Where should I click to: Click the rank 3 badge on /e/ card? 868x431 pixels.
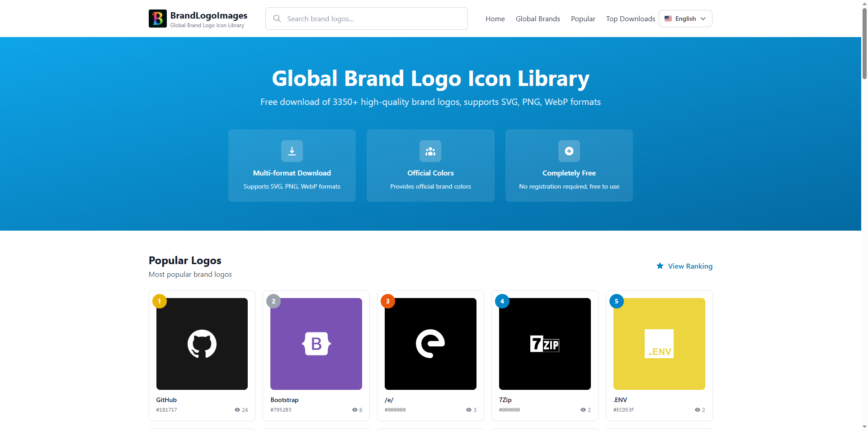(388, 301)
